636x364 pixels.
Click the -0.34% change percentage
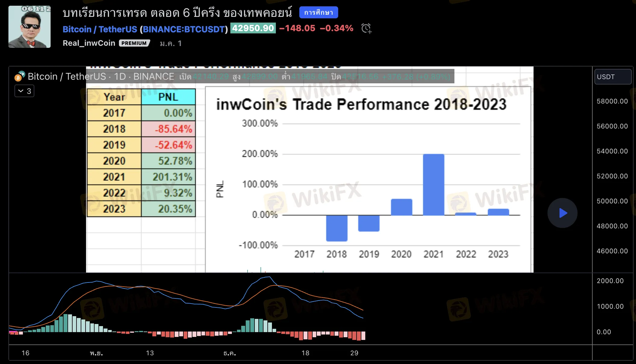click(336, 28)
